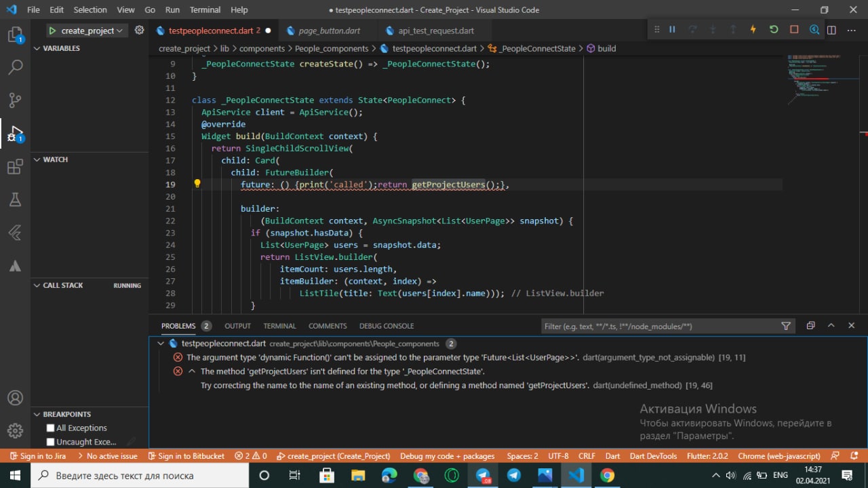Click the view-as-table icon in Problems panel

[x=810, y=326]
